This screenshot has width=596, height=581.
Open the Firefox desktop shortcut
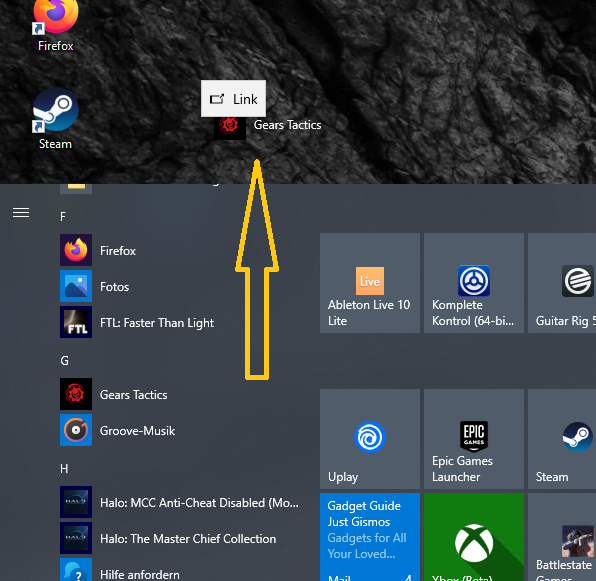click(x=55, y=25)
